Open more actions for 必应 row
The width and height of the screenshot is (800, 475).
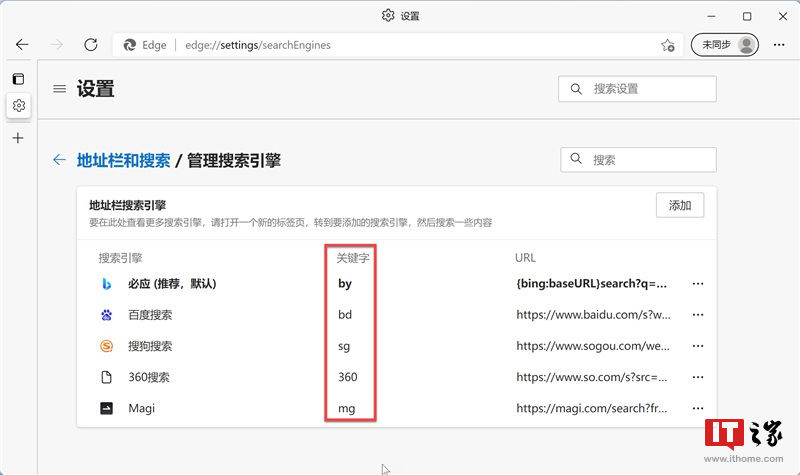[x=698, y=284]
